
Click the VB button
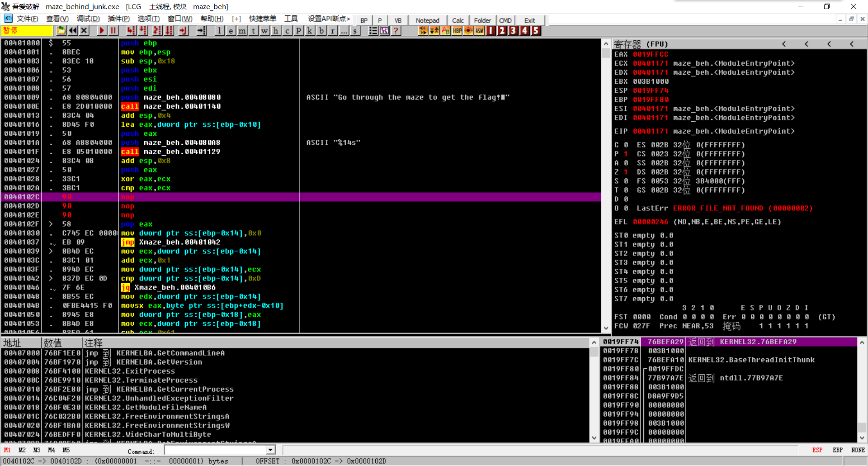click(398, 20)
